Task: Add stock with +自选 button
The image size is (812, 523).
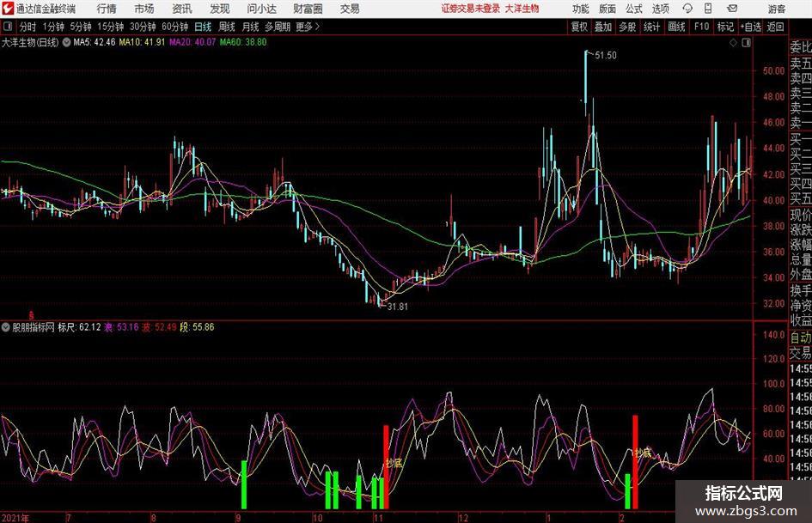Action: pyautogui.click(x=751, y=27)
